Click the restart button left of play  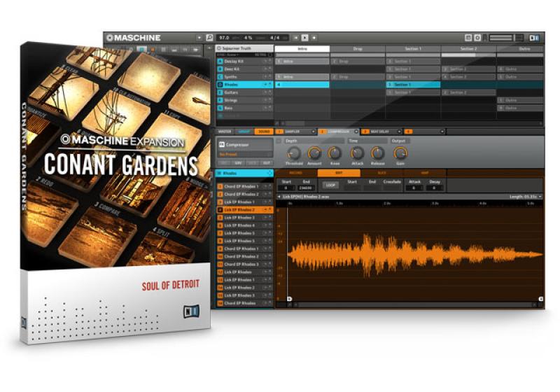[295, 38]
